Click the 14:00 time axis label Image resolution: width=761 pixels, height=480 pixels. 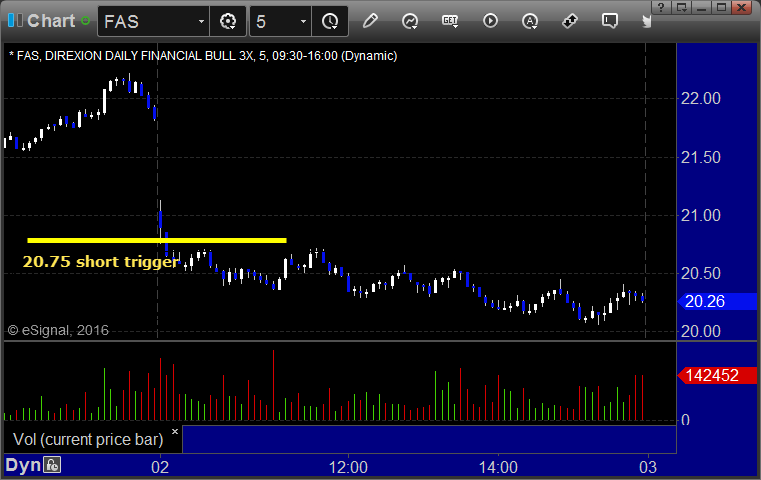498,467
